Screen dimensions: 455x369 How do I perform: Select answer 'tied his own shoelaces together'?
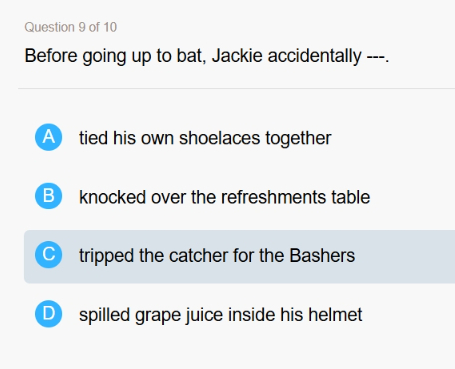click(205, 138)
